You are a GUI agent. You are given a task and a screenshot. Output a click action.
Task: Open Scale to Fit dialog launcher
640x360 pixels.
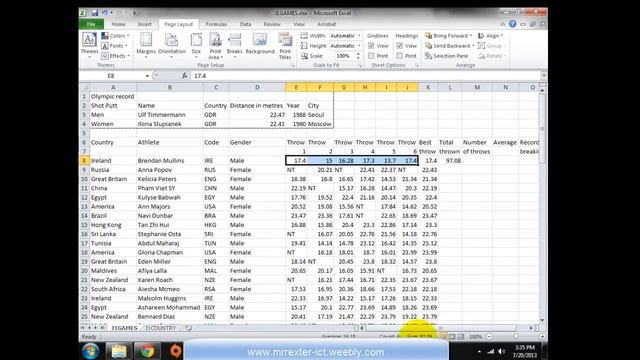(360, 65)
